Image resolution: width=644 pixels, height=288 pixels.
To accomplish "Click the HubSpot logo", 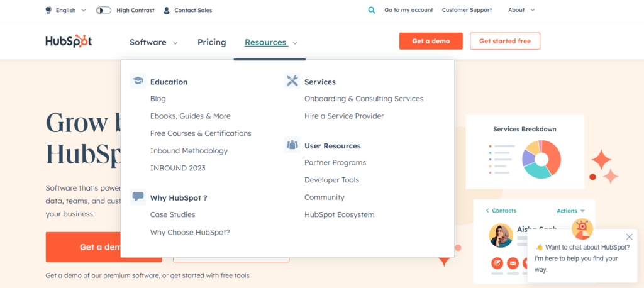I will pos(69,42).
